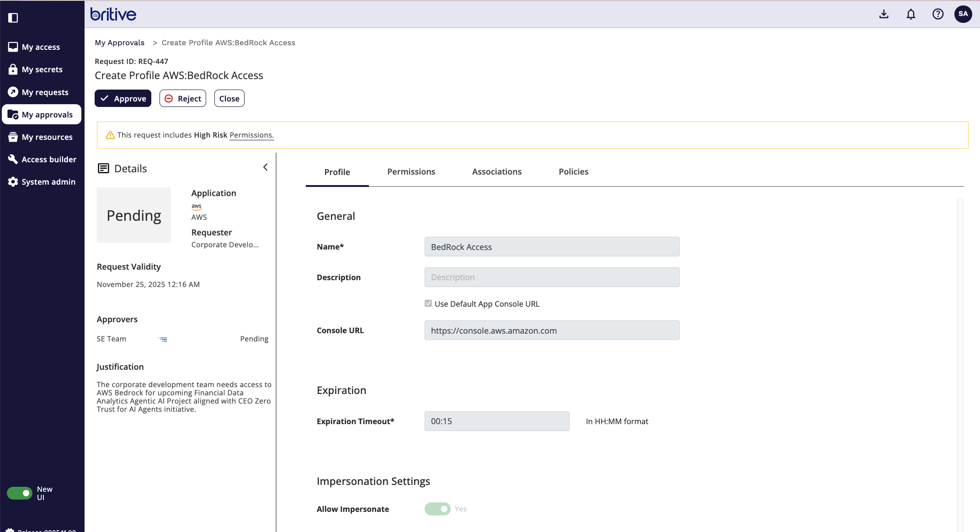Click the download icon in the header
This screenshot has height=532, width=980.
884,14
